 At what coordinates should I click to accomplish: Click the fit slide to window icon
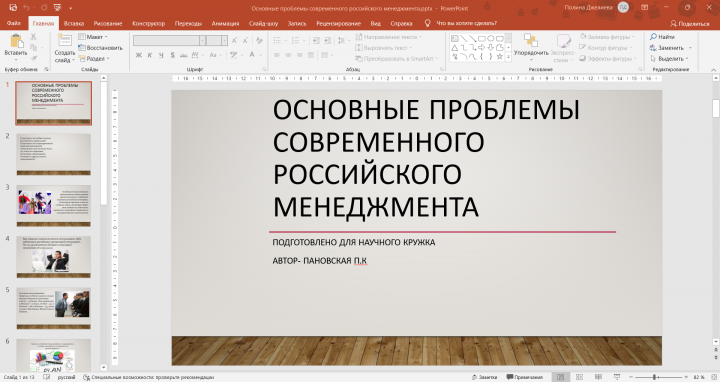pos(713,377)
